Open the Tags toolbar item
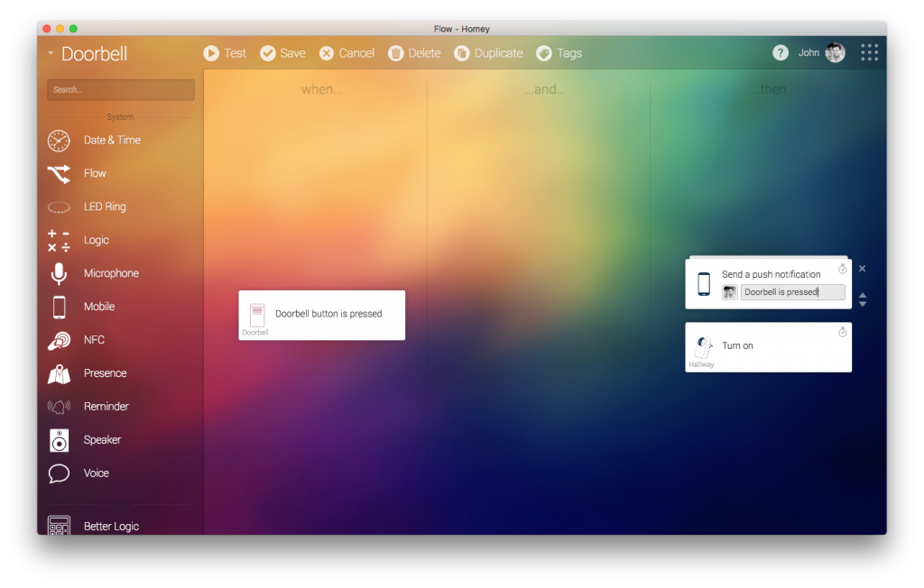The height and width of the screenshot is (588, 924). pos(559,53)
